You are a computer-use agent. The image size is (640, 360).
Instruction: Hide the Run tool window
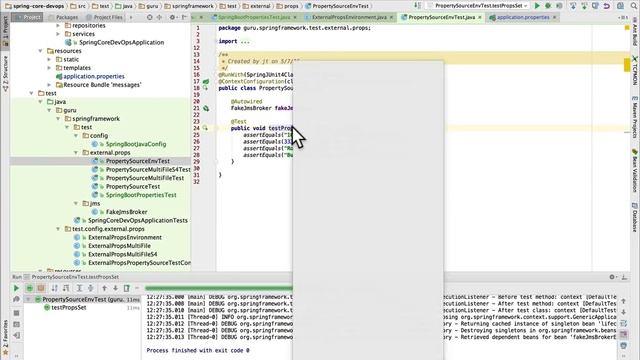624,277
